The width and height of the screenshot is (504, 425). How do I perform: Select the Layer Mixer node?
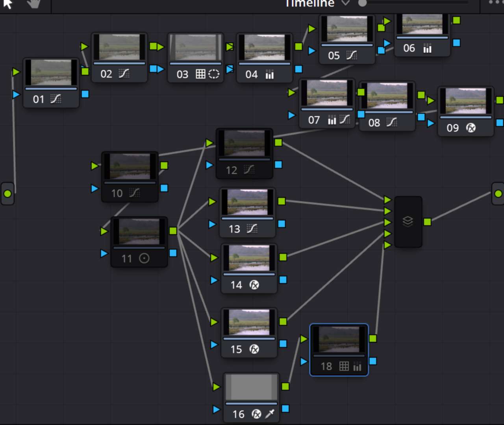[408, 222]
